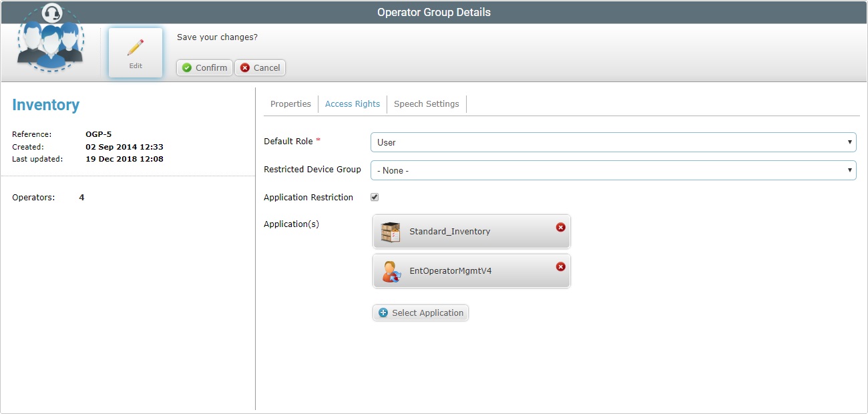Open the Restricted Device Group dropdown
This screenshot has height=414, width=868.
coord(849,170)
